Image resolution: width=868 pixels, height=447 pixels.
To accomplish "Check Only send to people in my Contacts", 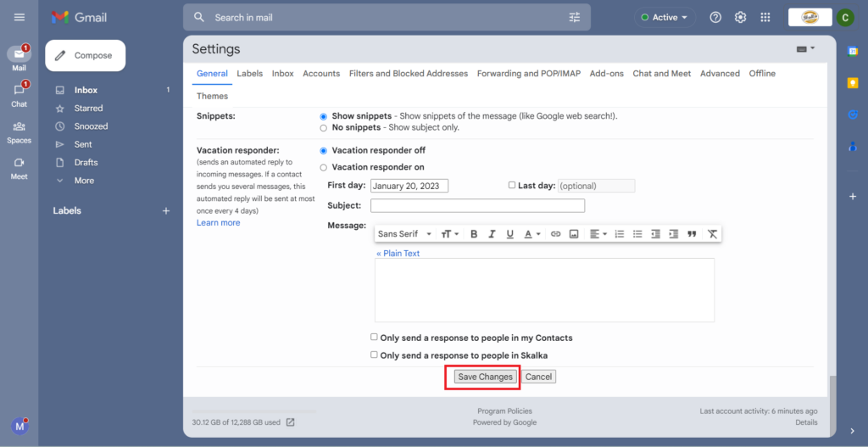I will pyautogui.click(x=375, y=338).
